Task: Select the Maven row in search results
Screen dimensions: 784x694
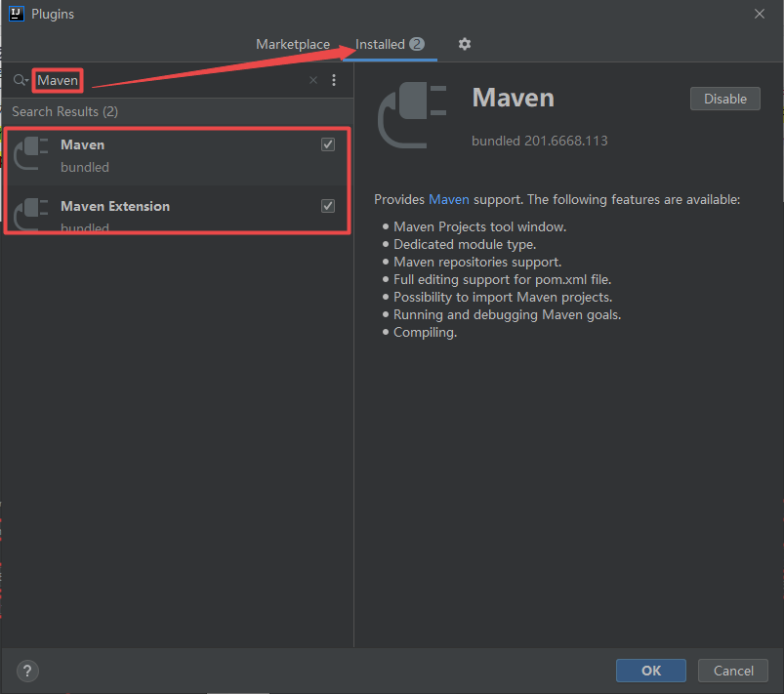Action: (177, 155)
